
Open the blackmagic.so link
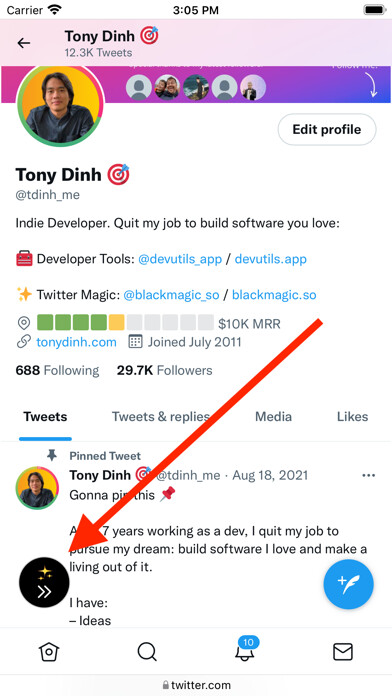coord(274,295)
